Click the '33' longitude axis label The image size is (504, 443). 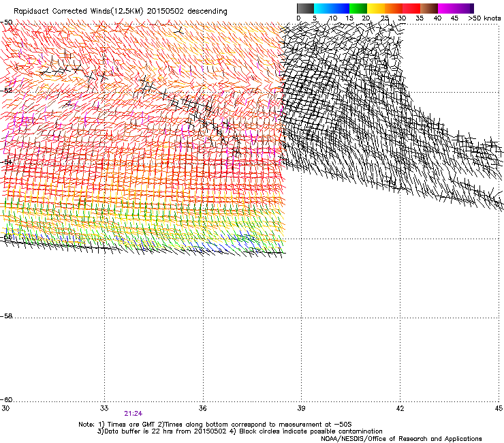coord(104,408)
